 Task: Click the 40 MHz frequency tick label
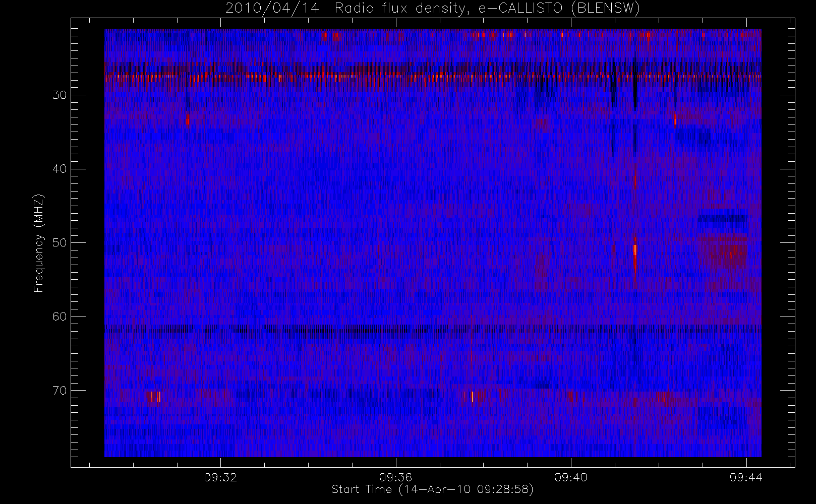[x=60, y=169]
